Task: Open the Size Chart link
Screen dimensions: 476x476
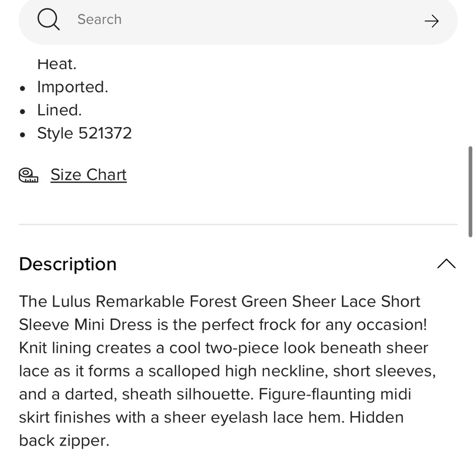Action: (89, 175)
